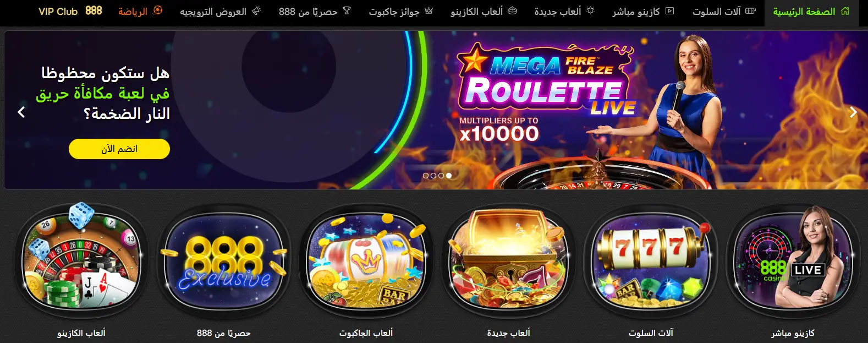Go to next banner slide arrow
This screenshot has height=343, width=868.
[x=853, y=112]
